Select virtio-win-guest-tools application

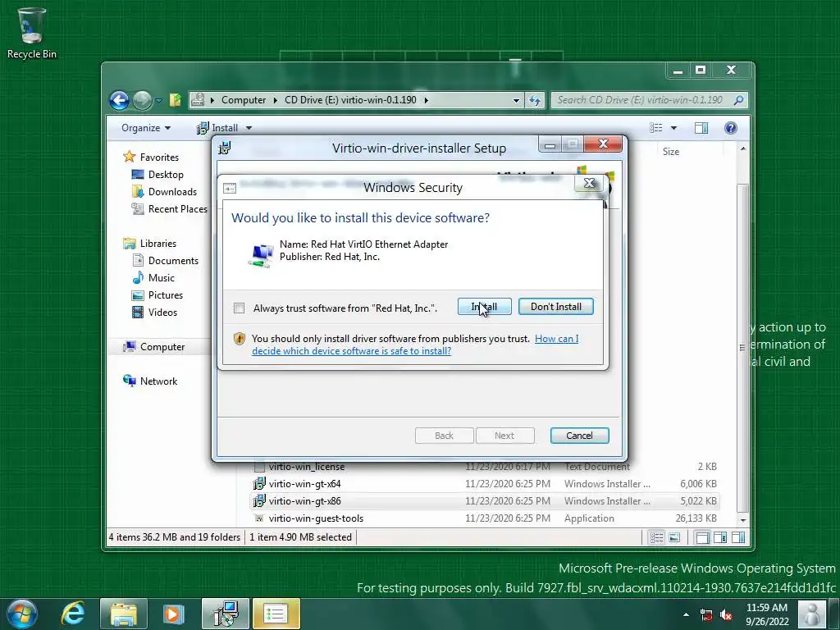pyautogui.click(x=316, y=518)
